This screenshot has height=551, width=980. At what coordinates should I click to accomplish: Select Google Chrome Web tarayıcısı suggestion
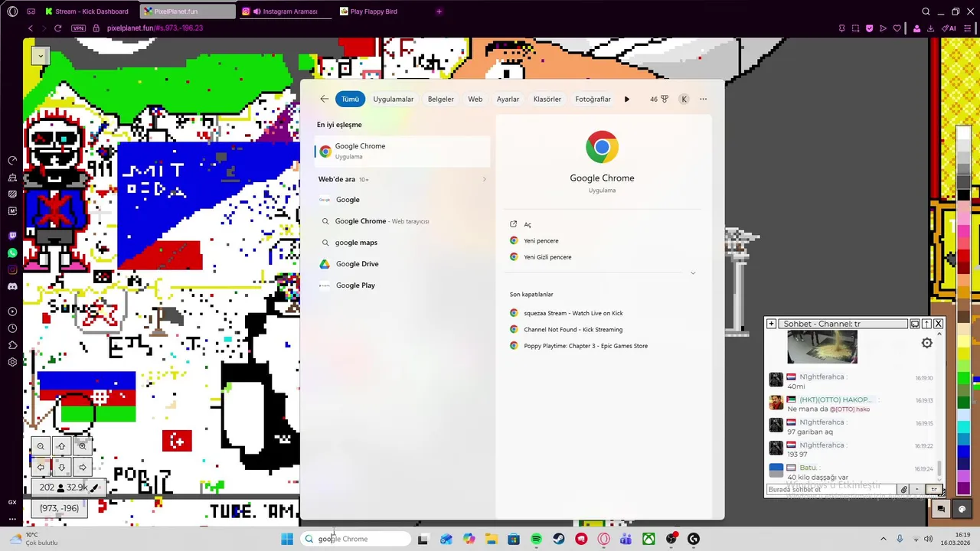[402, 221]
